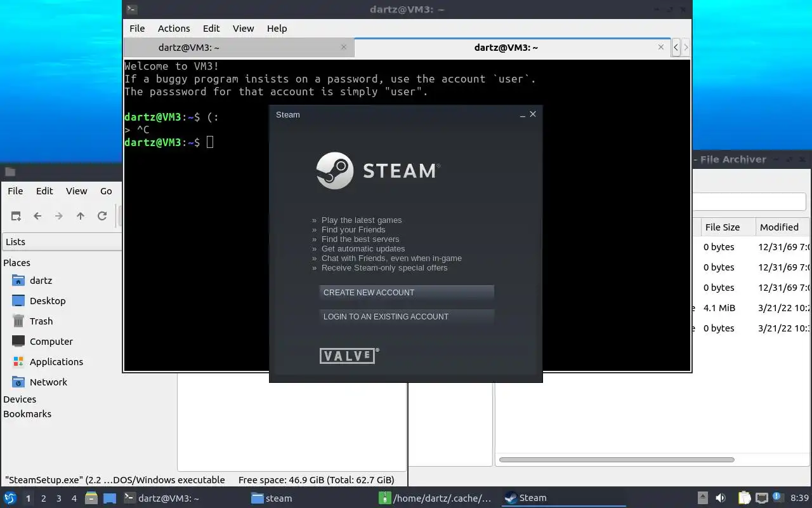Click the Free space status bar text
The width and height of the screenshot is (812, 508).
point(316,480)
